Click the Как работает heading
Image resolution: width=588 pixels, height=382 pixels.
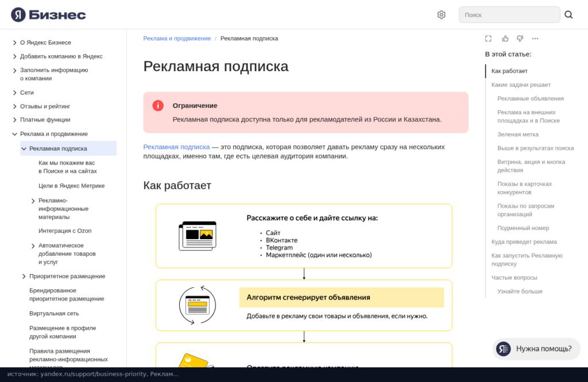point(177,185)
